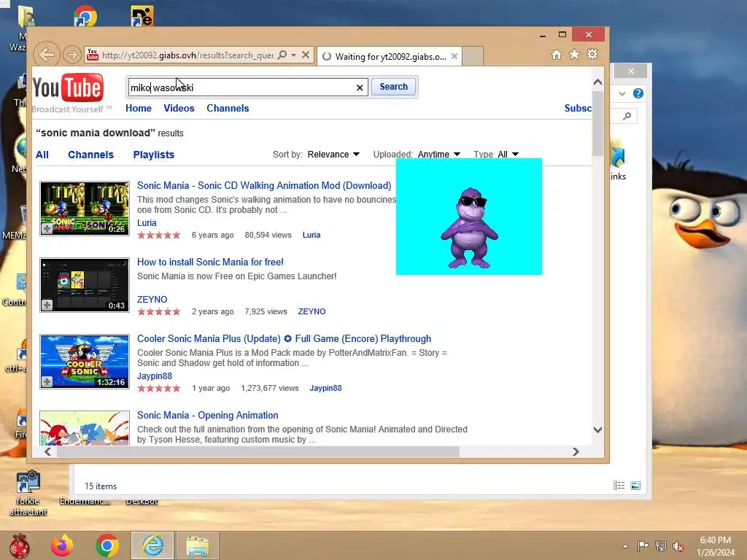Screen dimensions: 747x560
Task: Open the Cooler Sonic 1:32:16 thumbnail
Action: pos(85,362)
